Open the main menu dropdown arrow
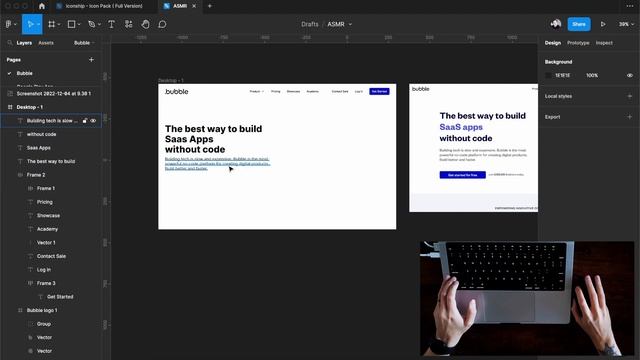The width and height of the screenshot is (640, 360). [x=15, y=24]
